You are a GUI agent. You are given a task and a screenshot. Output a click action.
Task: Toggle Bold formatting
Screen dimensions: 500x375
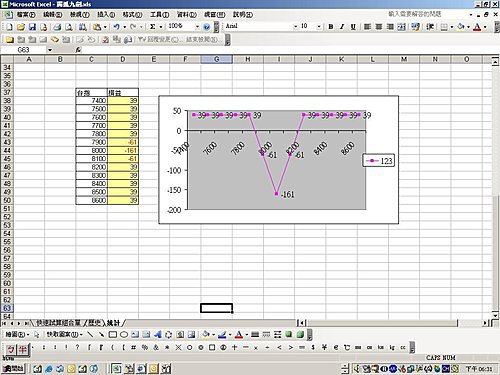[x=331, y=27]
